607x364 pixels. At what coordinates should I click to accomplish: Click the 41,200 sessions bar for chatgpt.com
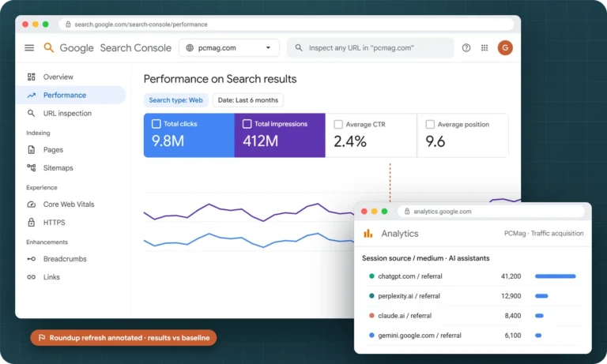click(x=555, y=276)
